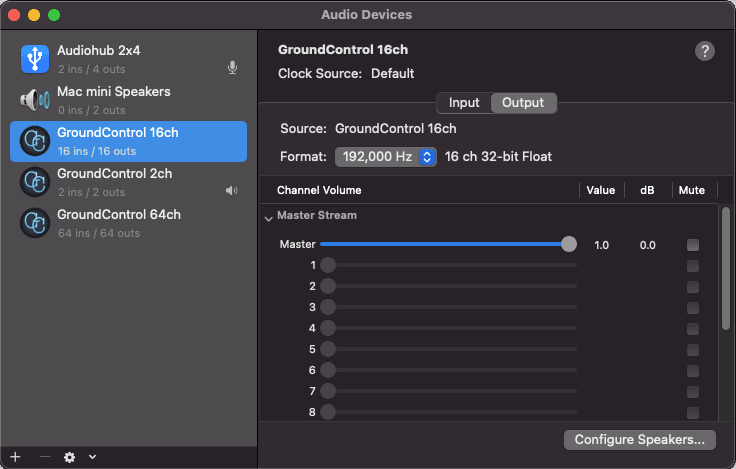736x469 pixels.
Task: Click the channel 6 volume slider
Action: (448, 370)
